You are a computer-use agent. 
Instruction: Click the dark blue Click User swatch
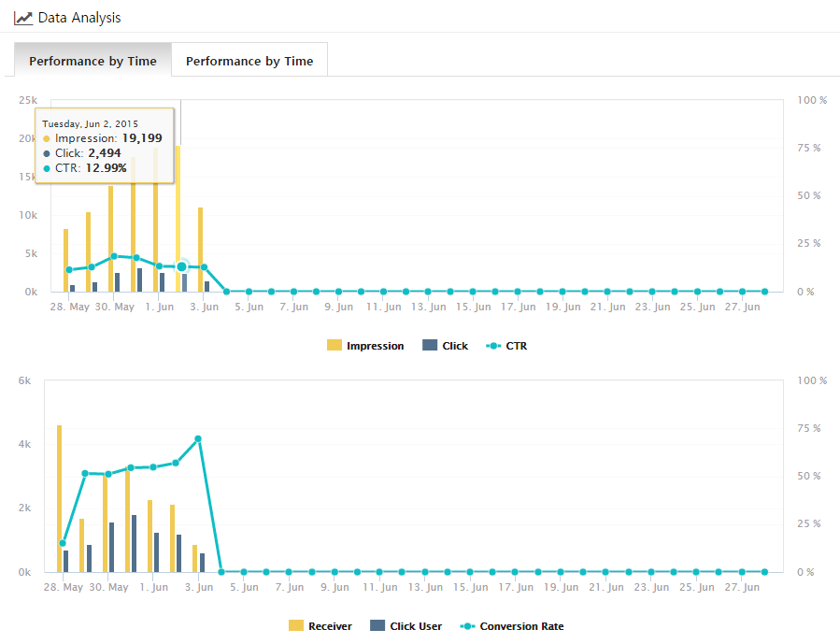point(377,626)
